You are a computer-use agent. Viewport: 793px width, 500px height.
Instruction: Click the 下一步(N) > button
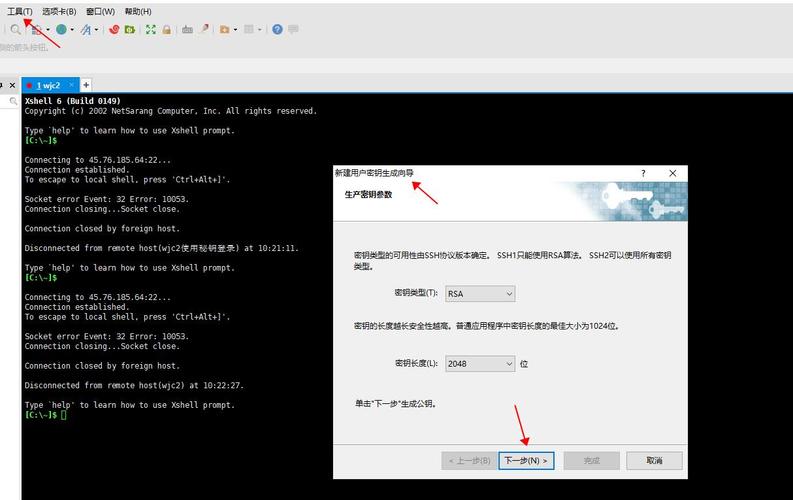point(526,461)
